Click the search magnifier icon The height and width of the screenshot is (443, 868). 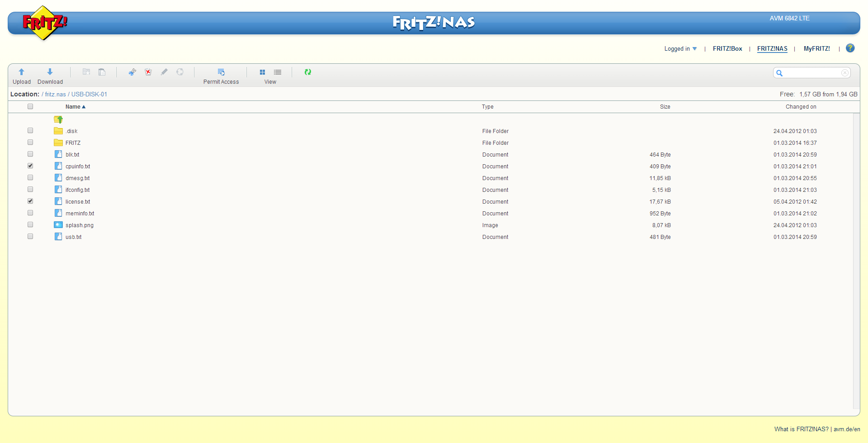pyautogui.click(x=779, y=73)
